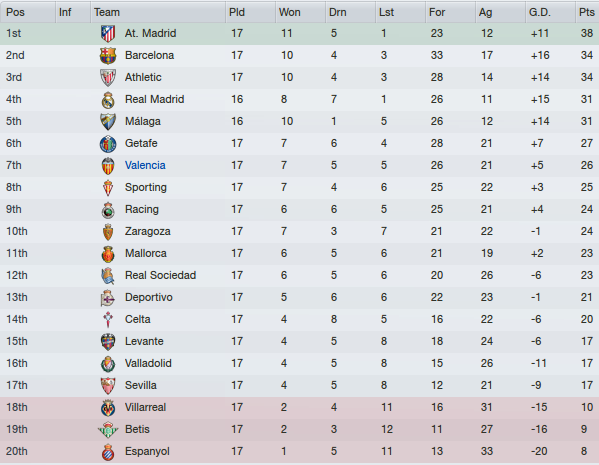Click the Espanyol club badge
The height and width of the screenshot is (465, 599).
coord(108,452)
